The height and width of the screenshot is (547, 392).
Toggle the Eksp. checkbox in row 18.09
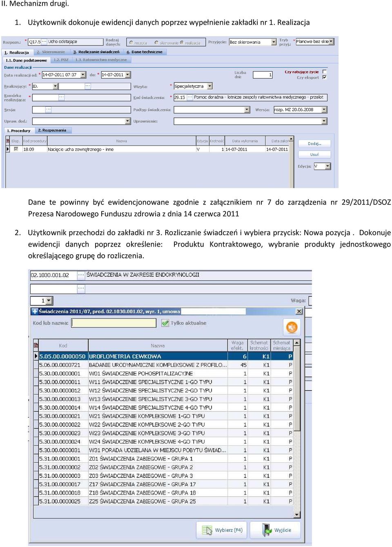tap(16, 149)
